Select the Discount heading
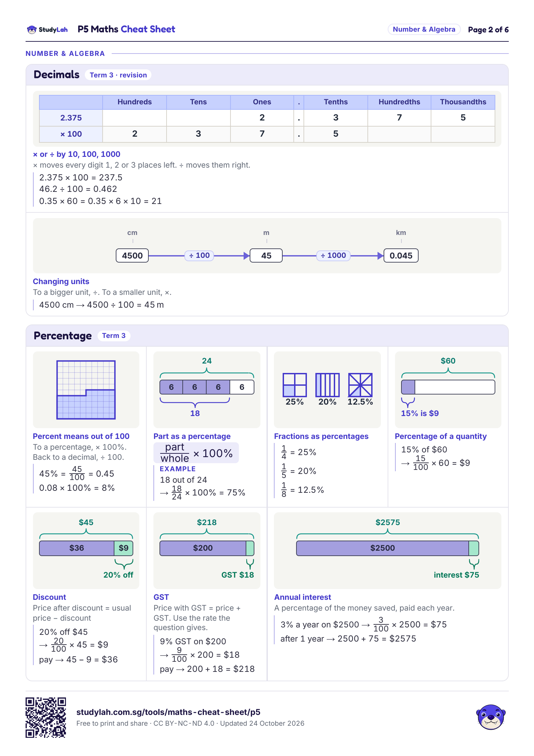 49,597
